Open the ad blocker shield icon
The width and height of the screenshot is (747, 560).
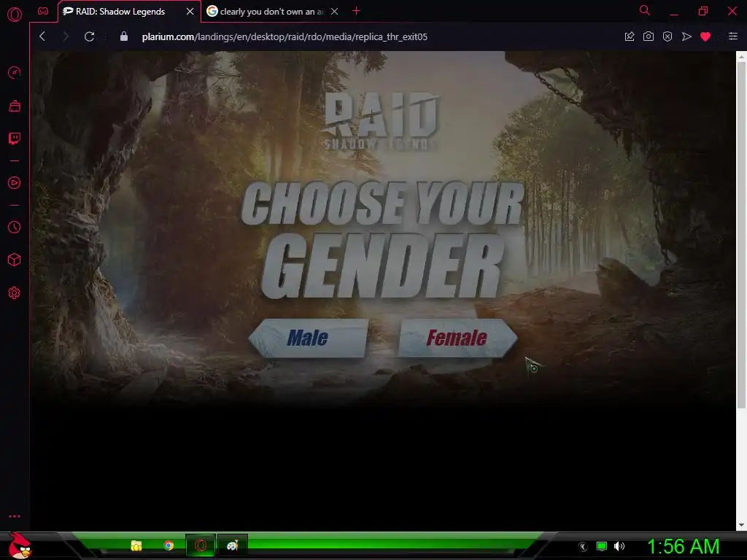[x=667, y=36]
